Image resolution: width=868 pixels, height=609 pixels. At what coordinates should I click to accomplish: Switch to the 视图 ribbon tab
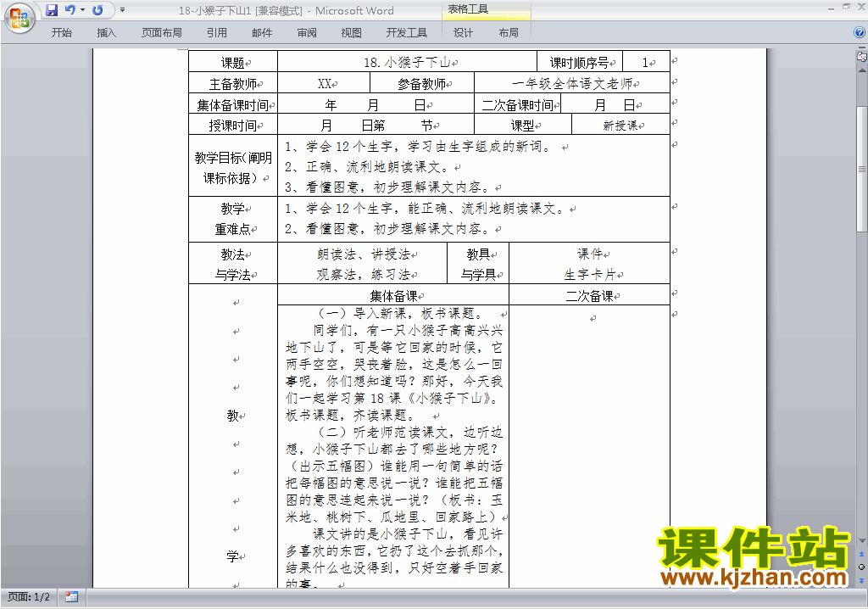[352, 33]
